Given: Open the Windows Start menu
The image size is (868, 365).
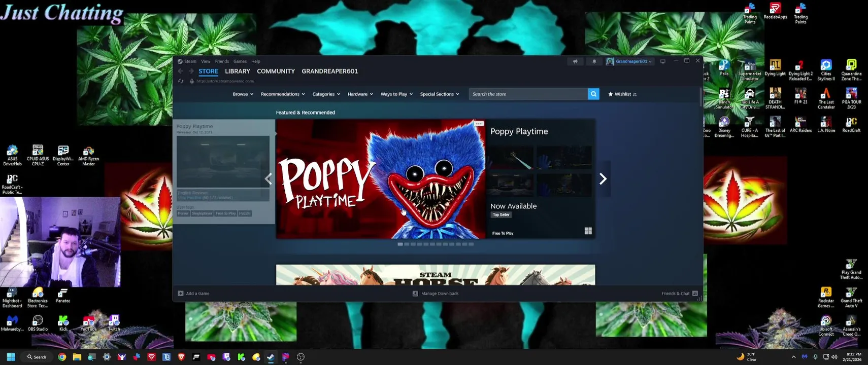Looking at the screenshot, I should click(x=11, y=357).
